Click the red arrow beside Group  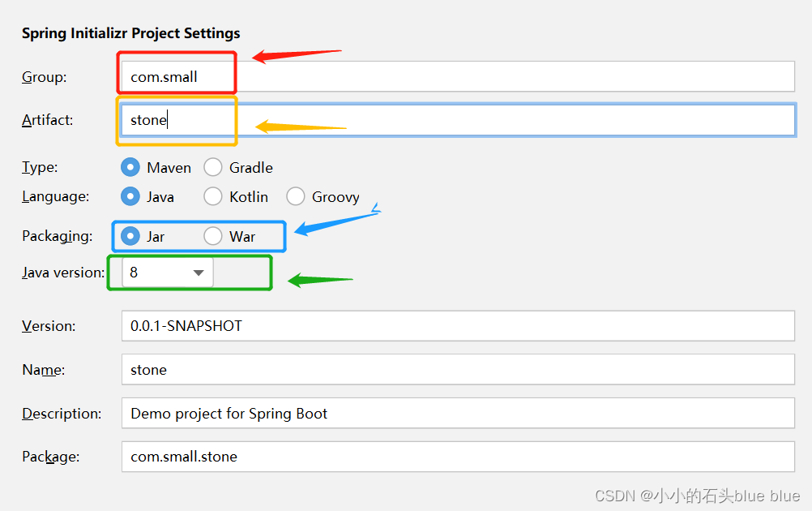click(296, 55)
